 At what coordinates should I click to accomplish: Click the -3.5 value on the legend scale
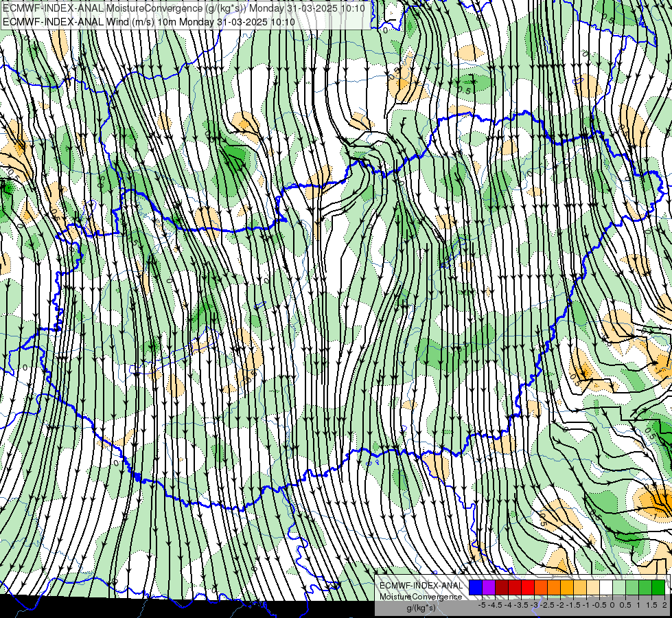point(522,605)
